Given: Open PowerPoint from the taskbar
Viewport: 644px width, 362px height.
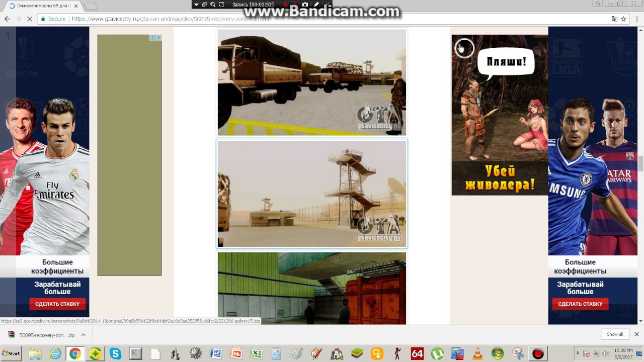Looking at the screenshot, I should coord(236,353).
